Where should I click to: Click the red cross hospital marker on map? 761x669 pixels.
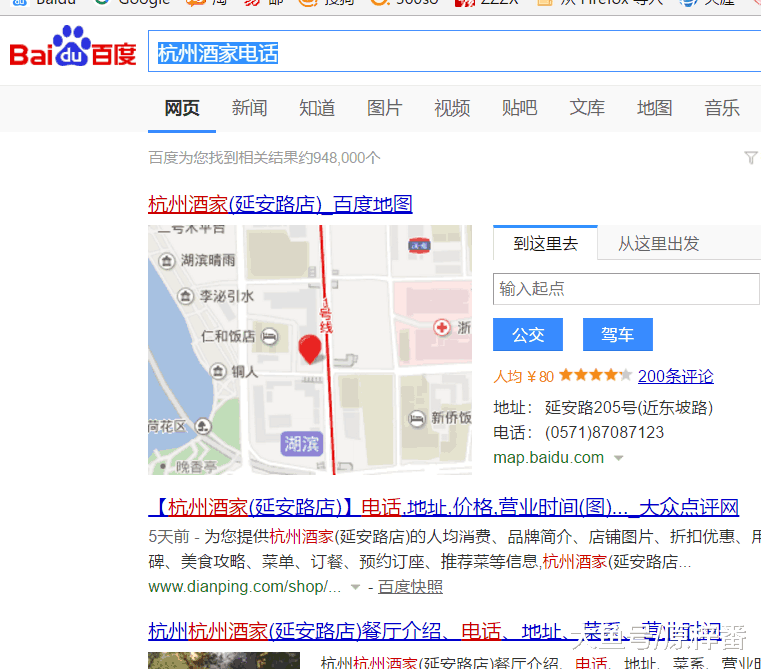pos(441,327)
